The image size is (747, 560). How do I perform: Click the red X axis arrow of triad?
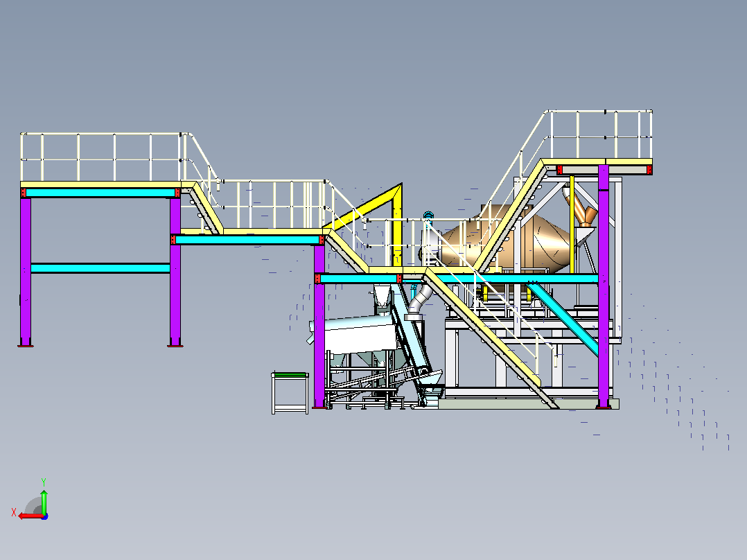click(30, 516)
